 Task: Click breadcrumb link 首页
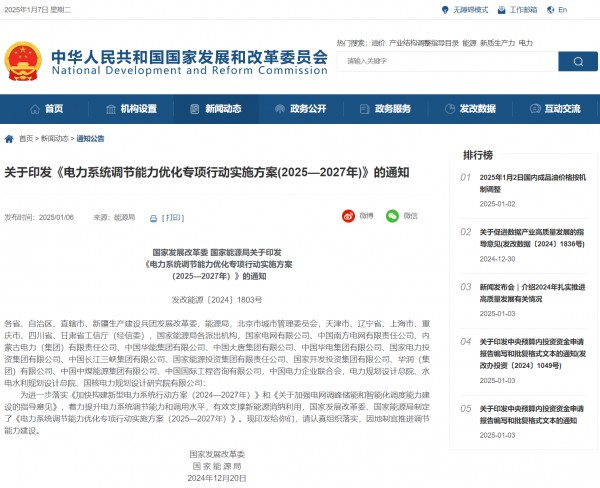coord(26,139)
